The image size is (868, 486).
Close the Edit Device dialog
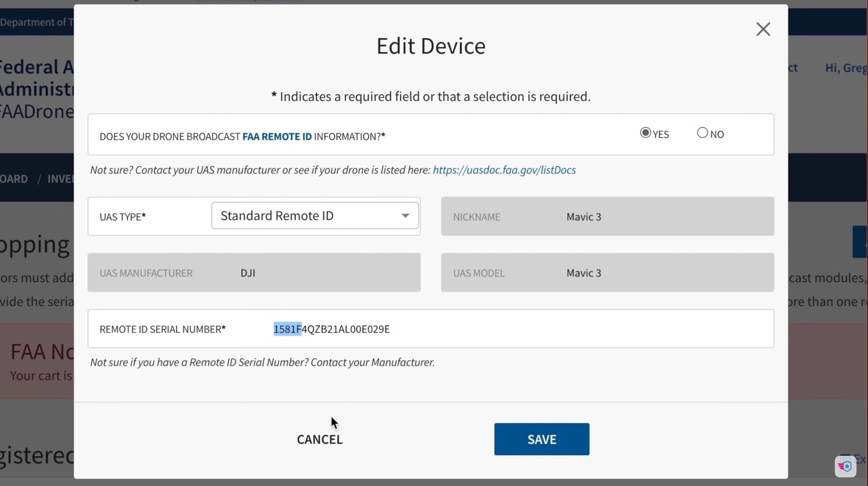coord(763,29)
